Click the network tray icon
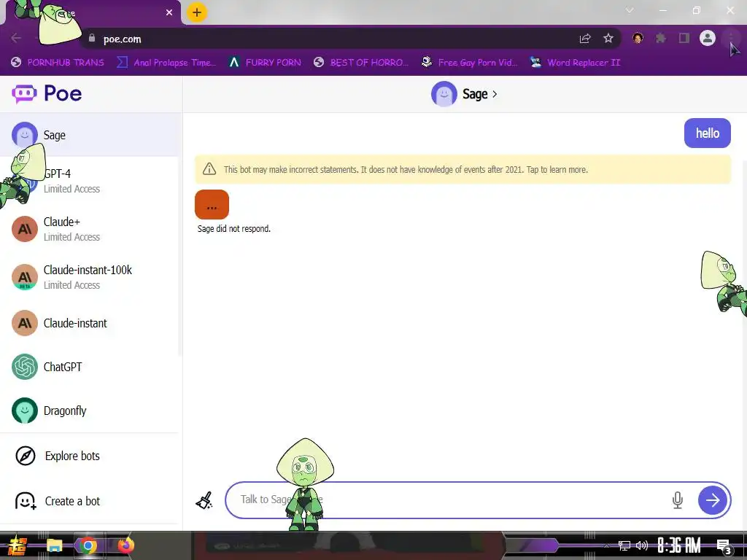 (624, 545)
